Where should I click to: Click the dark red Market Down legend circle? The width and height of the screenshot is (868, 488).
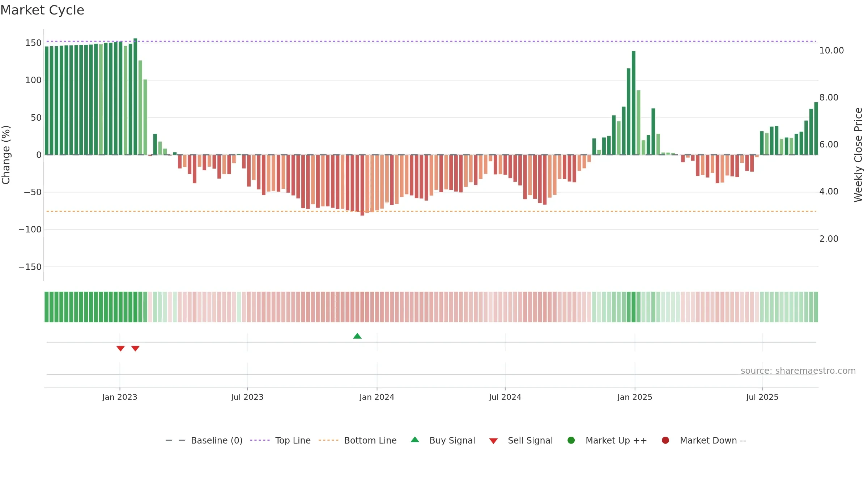point(665,440)
